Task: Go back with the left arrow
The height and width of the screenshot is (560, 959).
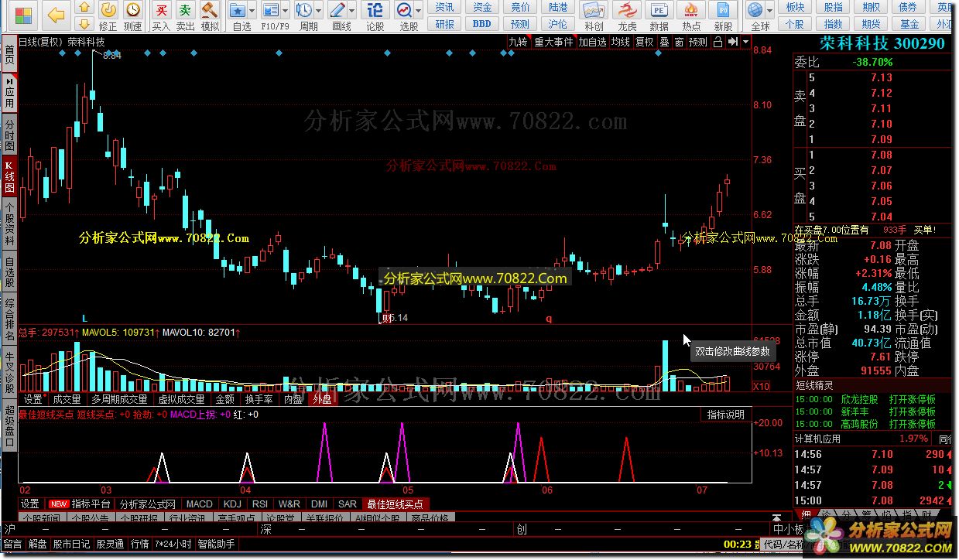Action: tap(56, 15)
